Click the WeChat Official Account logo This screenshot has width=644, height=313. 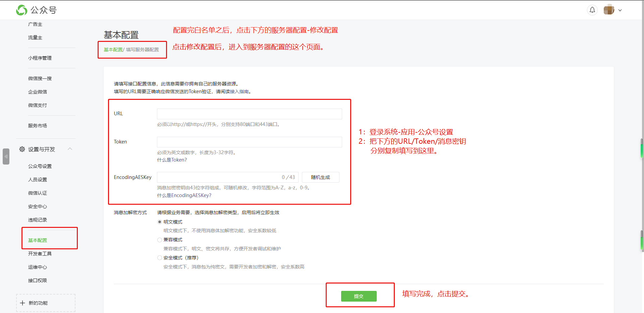(x=22, y=10)
